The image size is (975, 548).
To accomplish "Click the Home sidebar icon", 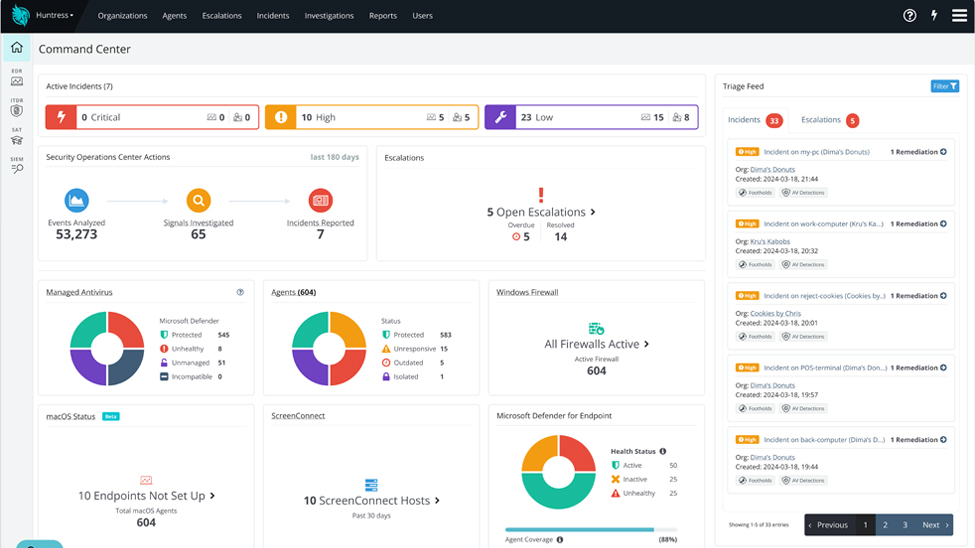I will 17,47.
